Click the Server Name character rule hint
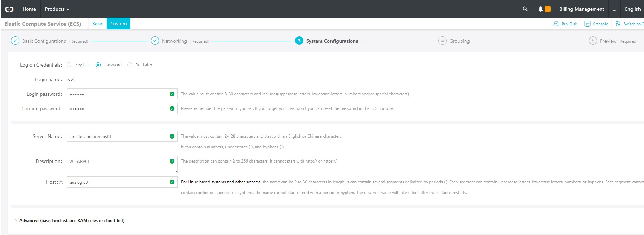This screenshot has height=235, width=644. pyautogui.click(x=261, y=136)
